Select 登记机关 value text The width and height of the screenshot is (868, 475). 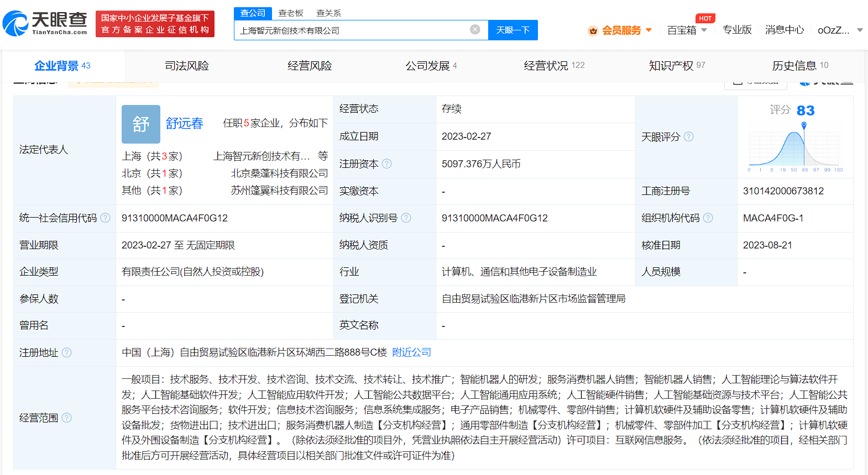[x=534, y=299]
